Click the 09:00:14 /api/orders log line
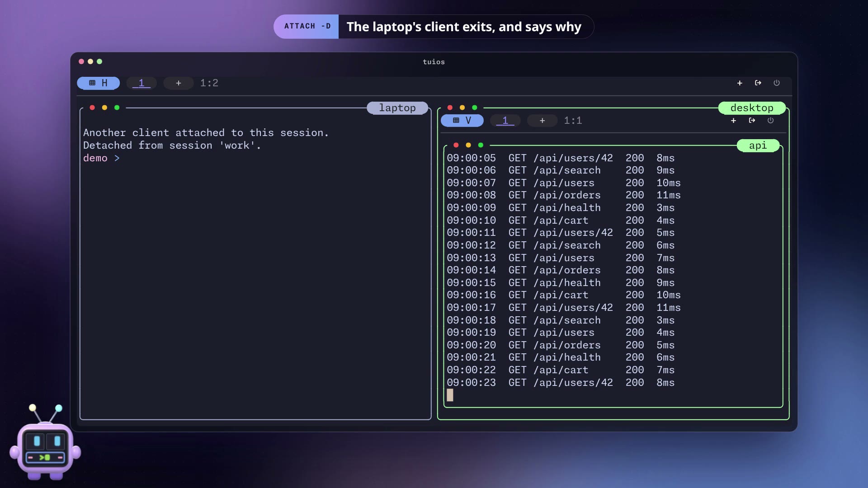The height and width of the screenshot is (488, 868). pos(561,270)
